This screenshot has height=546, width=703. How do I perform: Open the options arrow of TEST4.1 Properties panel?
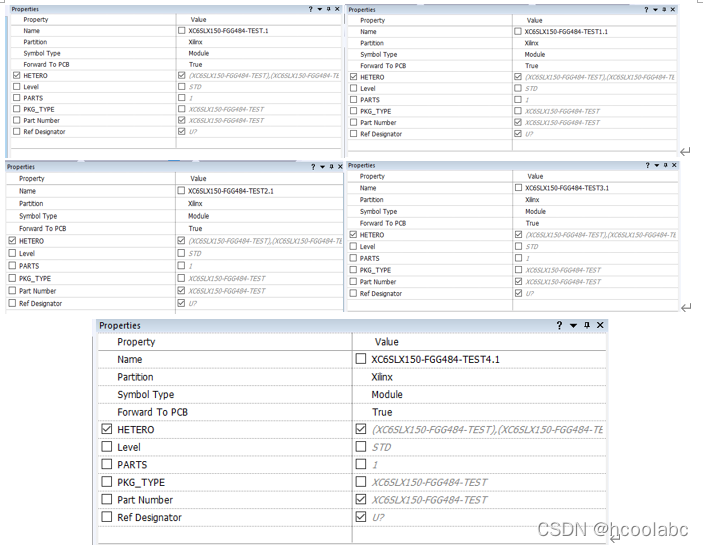[x=573, y=325]
